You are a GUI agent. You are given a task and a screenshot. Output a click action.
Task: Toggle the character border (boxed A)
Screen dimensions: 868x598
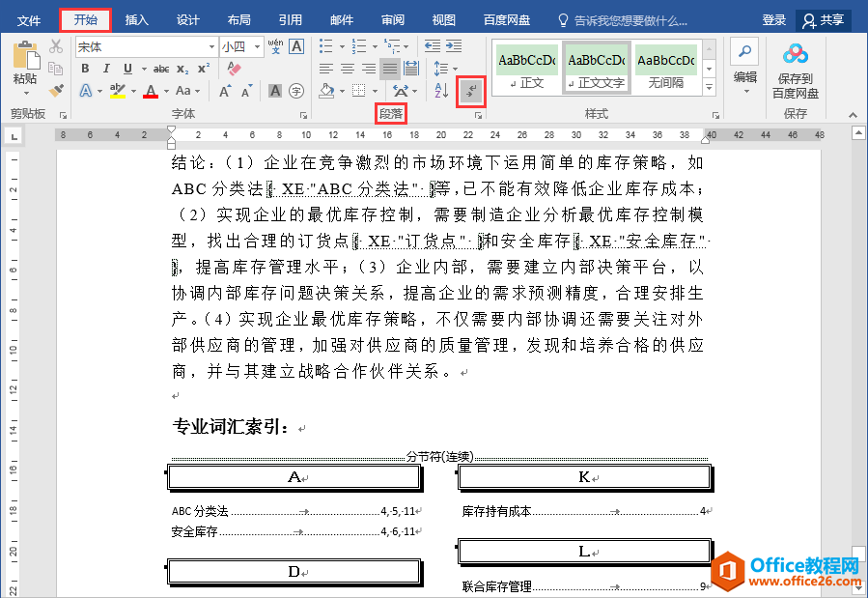pos(296,46)
